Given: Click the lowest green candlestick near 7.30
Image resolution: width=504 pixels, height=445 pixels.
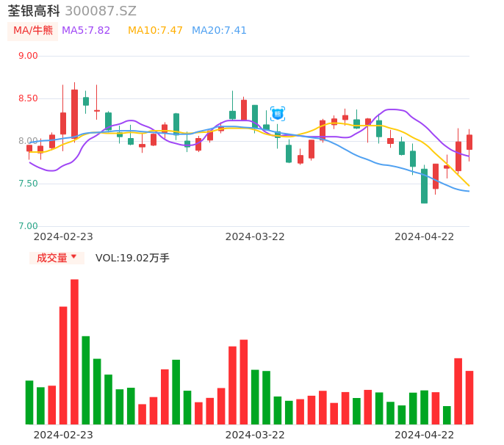Looking at the screenshot, I should (x=424, y=186).
